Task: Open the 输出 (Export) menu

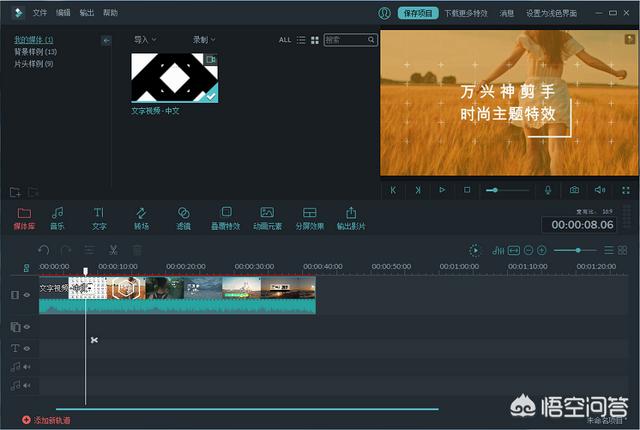Action: 87,13
